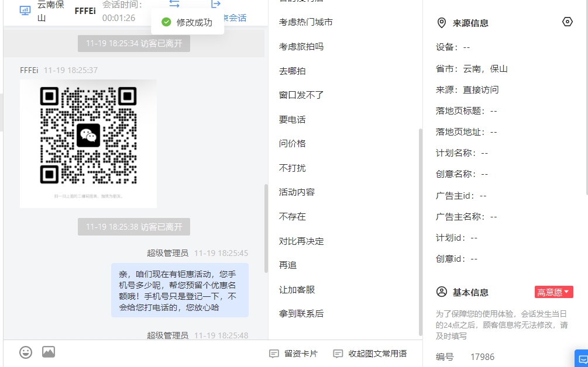The height and width of the screenshot is (367, 588).
Task: Click the location pin icon beside 来源信息
Action: pos(442,23)
